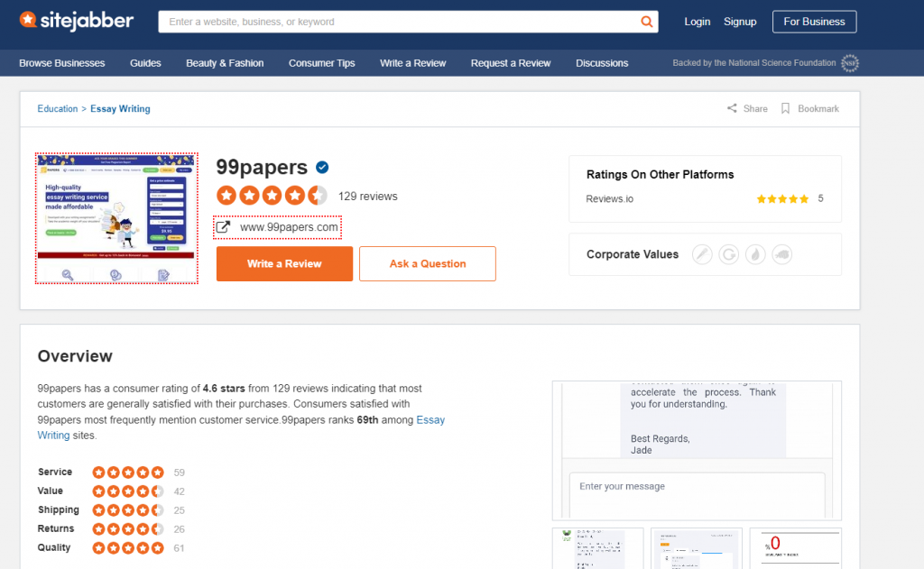Click the Ratings On Other Platforms heading
924x569 pixels.
660,174
